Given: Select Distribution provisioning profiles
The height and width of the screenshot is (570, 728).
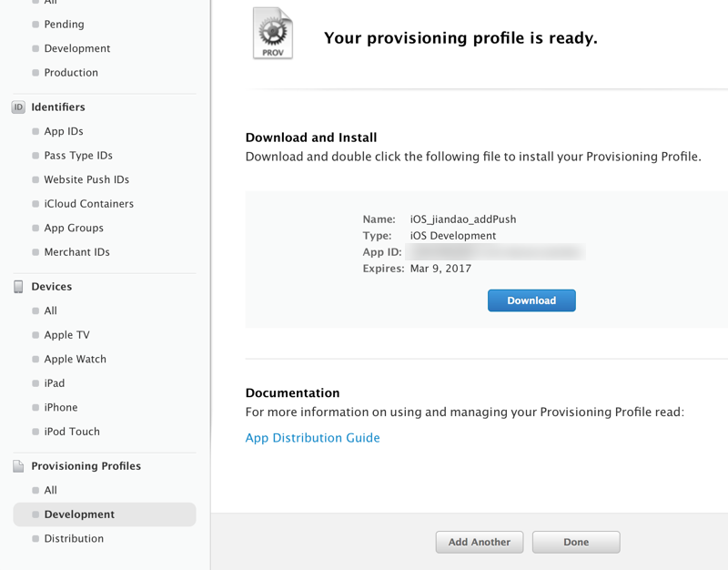Looking at the screenshot, I should [74, 539].
